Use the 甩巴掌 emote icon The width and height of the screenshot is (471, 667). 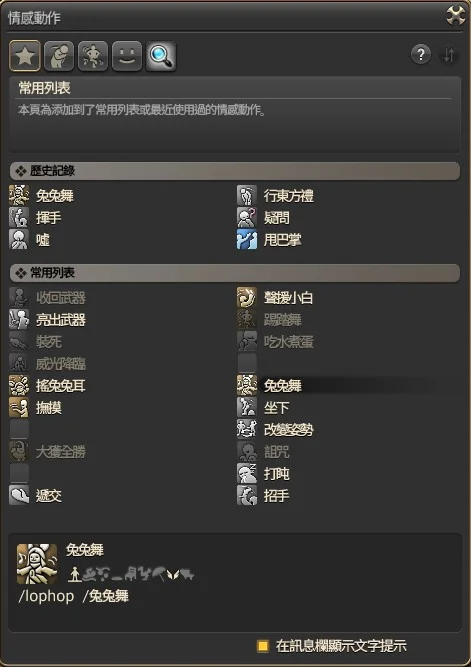coord(247,239)
